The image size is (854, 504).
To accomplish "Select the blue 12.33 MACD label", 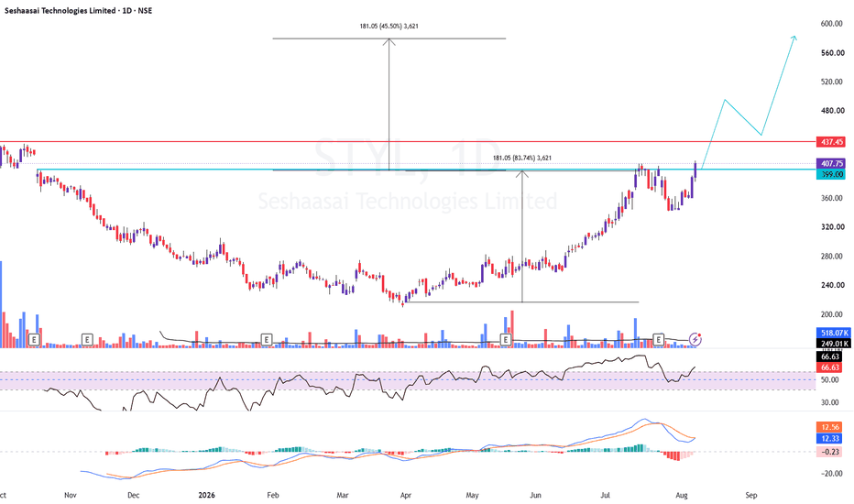I will point(829,439).
